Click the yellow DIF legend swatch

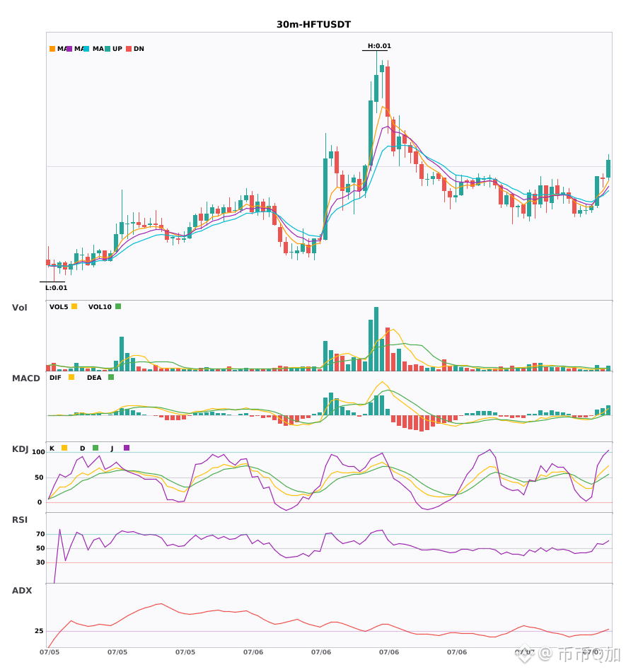pos(71,377)
